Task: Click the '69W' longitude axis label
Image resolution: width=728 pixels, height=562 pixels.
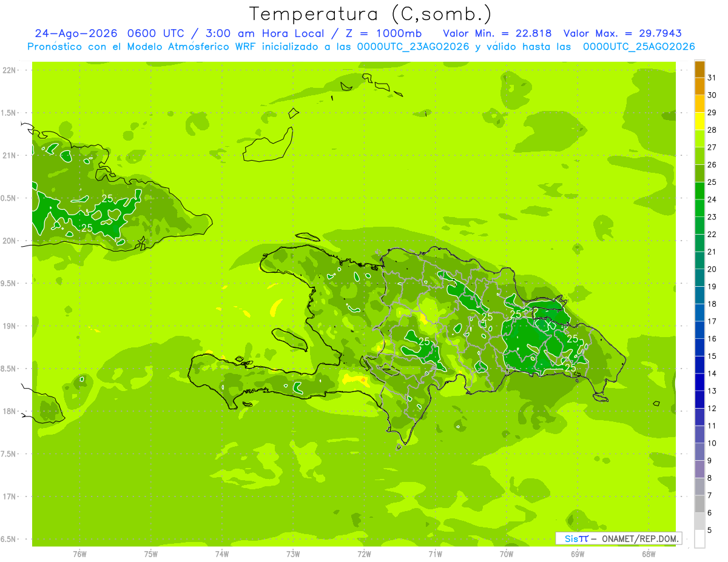Action: coord(578,554)
